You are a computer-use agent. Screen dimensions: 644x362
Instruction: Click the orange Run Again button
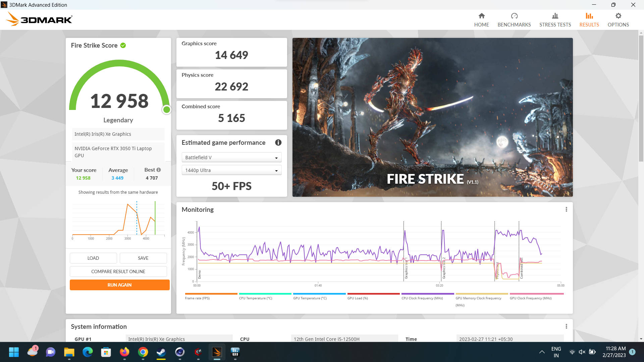(119, 285)
